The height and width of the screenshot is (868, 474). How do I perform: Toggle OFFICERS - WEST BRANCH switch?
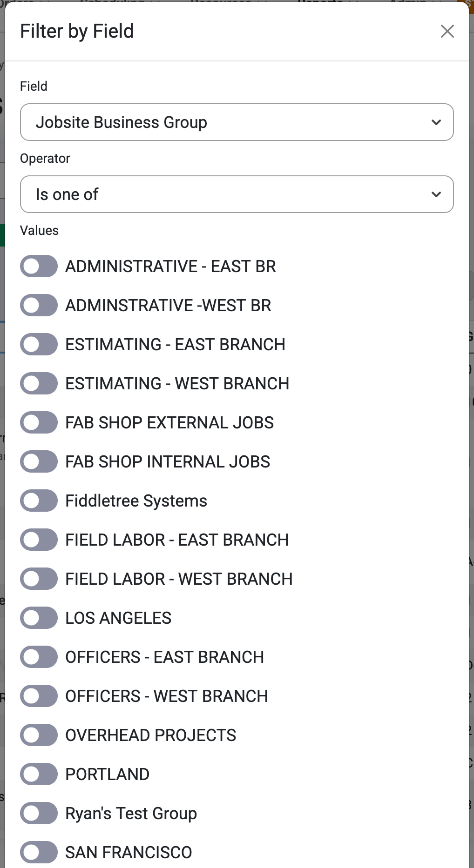[x=39, y=696]
